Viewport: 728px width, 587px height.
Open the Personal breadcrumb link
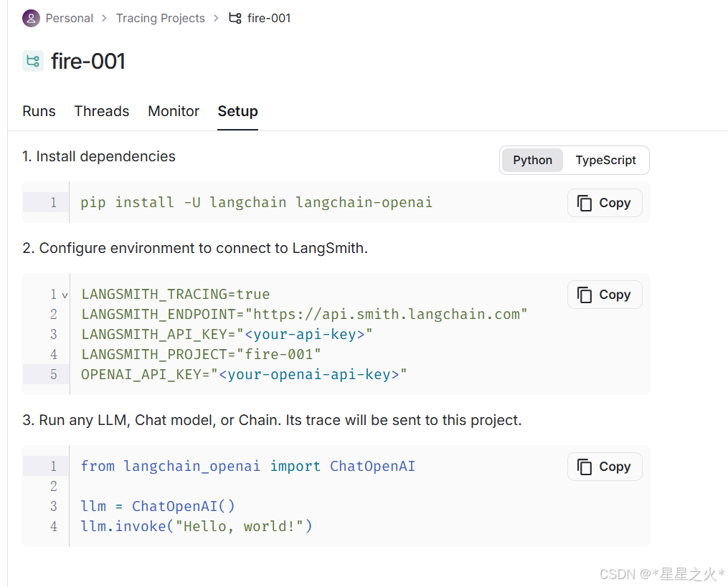(x=69, y=18)
